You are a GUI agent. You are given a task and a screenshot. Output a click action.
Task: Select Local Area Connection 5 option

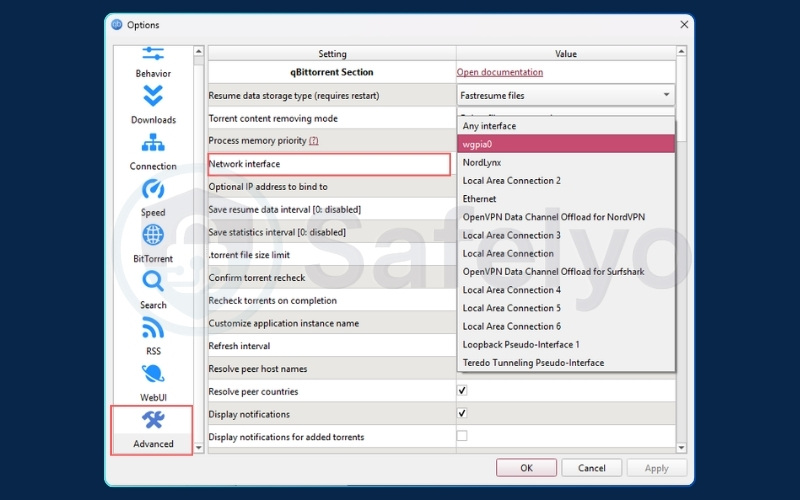[566, 308]
